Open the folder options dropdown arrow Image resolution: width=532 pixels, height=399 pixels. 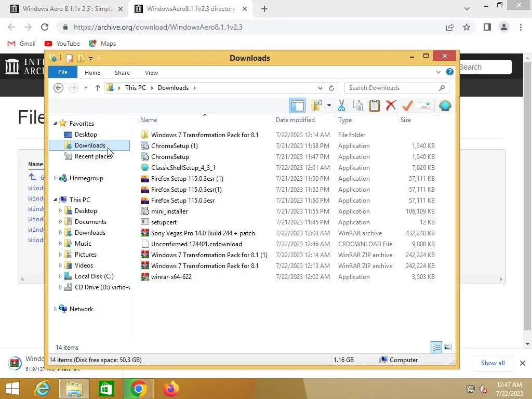pos(329,105)
